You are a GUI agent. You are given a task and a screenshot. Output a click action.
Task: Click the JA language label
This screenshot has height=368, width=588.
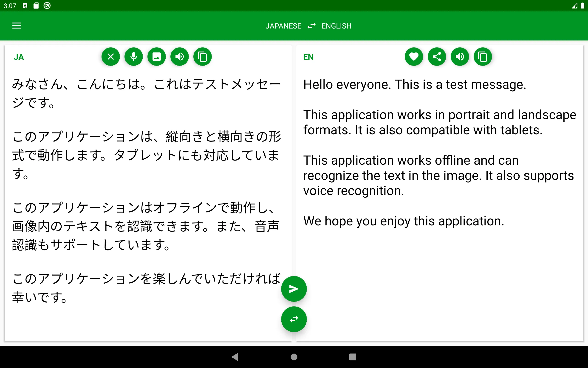coord(19,57)
